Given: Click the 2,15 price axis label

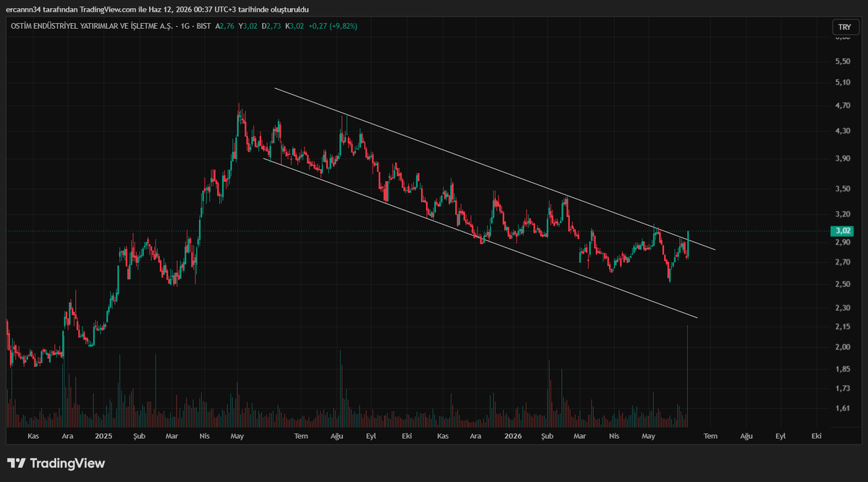Looking at the screenshot, I should tap(842, 327).
